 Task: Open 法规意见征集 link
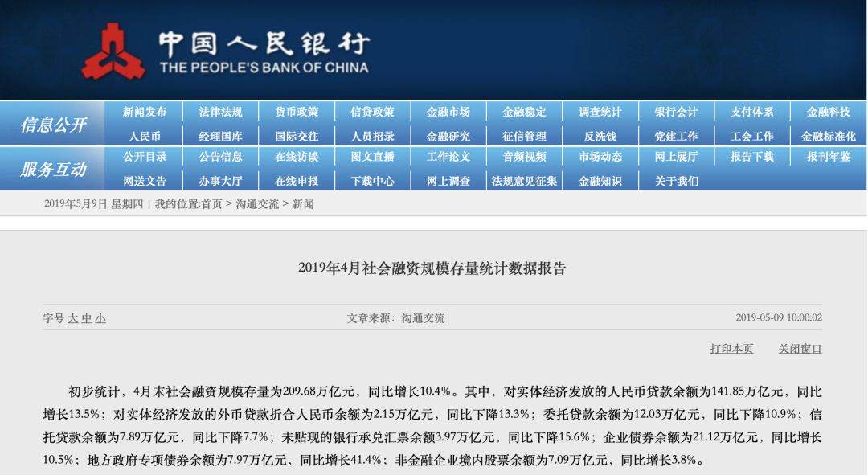(524, 181)
